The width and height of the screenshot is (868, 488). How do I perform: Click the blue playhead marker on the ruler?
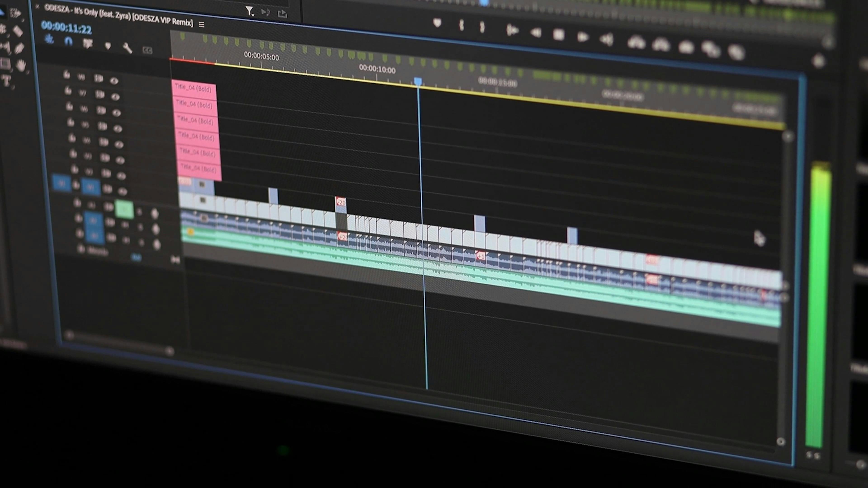point(418,80)
